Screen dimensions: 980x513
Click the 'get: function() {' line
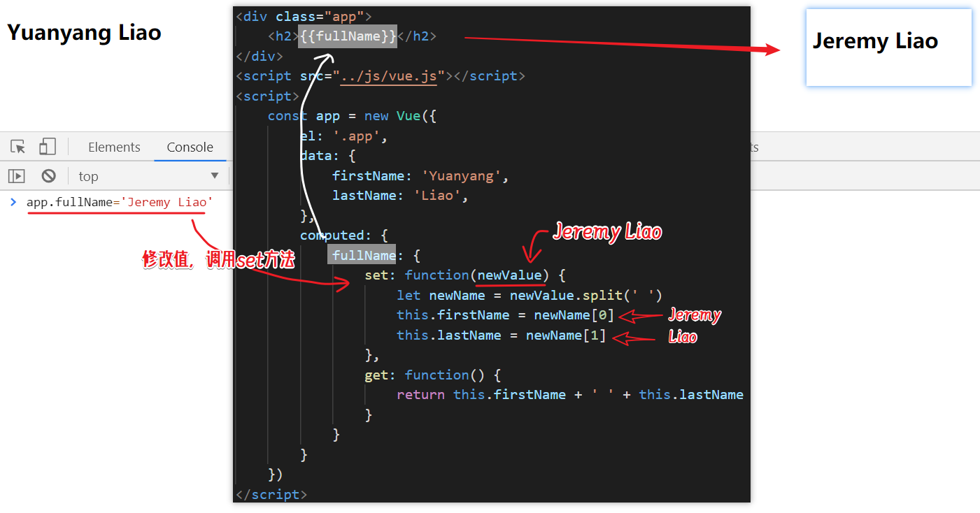[x=432, y=375]
